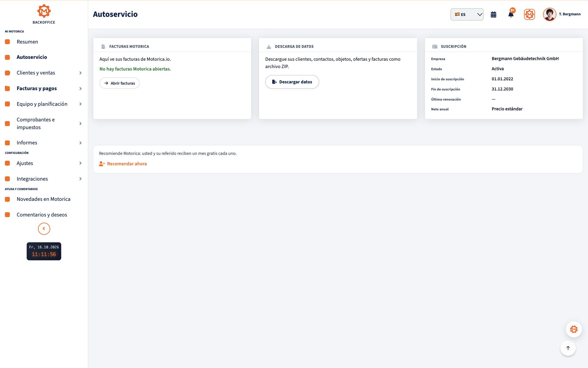Click the Precio estándar value
The image size is (588, 368).
[x=507, y=109]
